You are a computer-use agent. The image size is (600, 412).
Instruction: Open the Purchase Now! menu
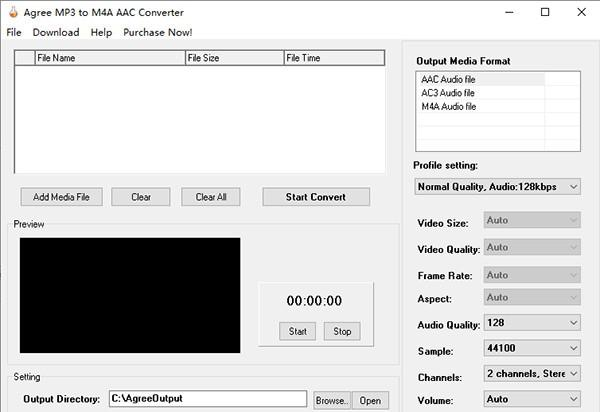coord(158,33)
